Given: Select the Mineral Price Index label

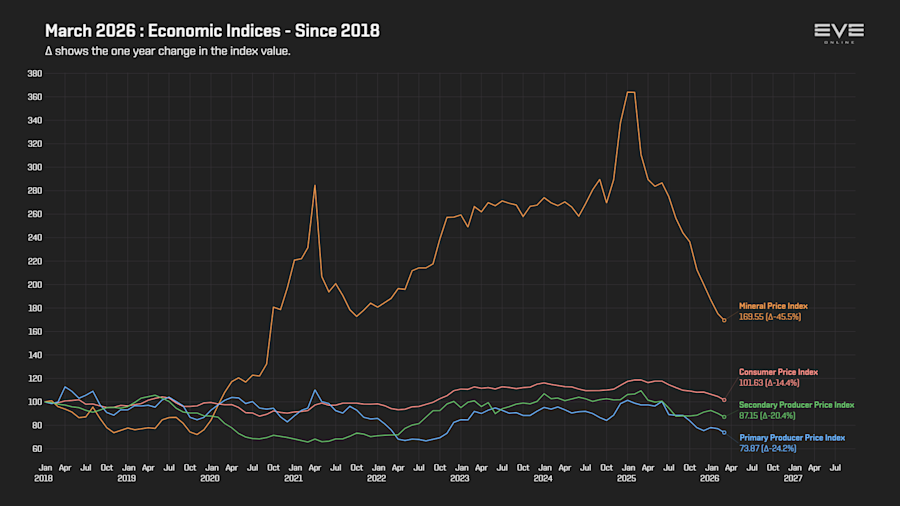Looking at the screenshot, I should point(773,306).
